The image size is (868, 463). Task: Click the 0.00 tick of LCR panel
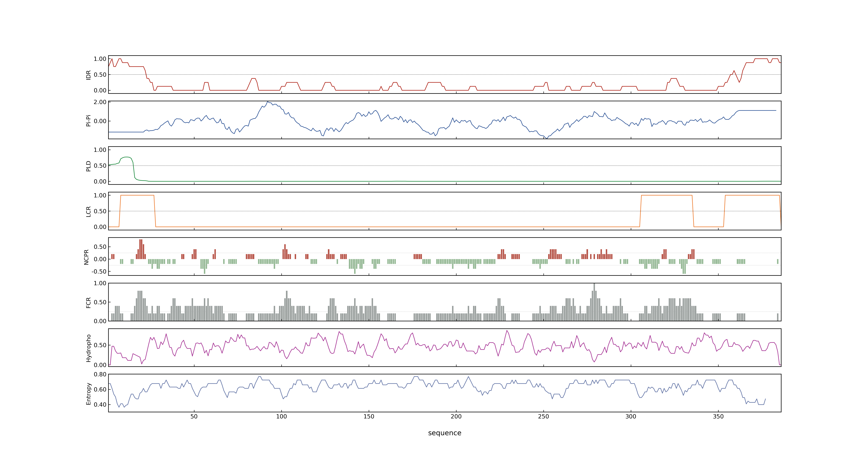pos(100,227)
